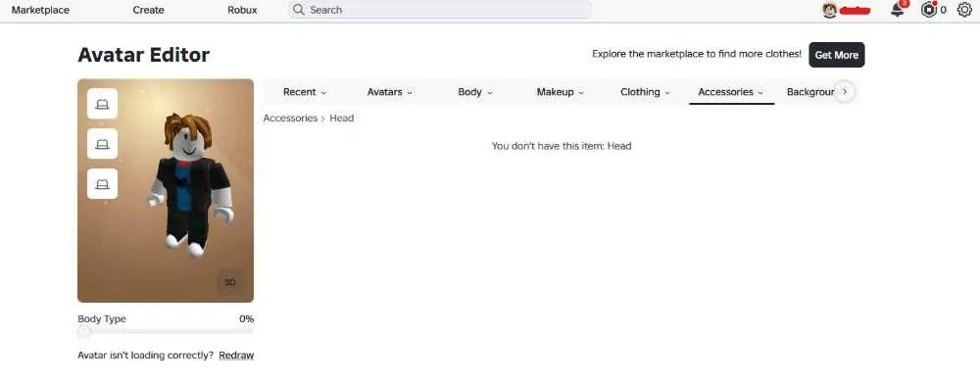Click inside the Search field
Screen dimensions: 980x384
click(439, 10)
